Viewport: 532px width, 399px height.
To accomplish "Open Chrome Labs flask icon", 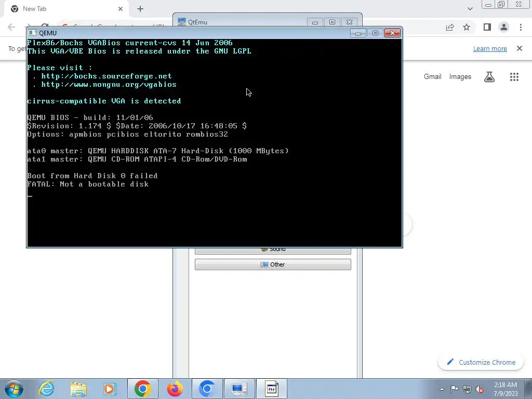I will click(x=489, y=77).
